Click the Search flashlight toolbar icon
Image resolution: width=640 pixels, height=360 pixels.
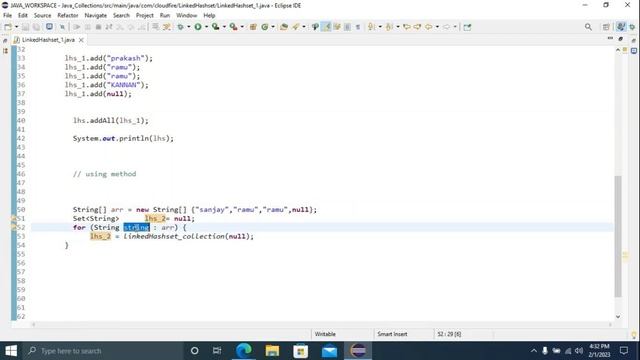pos(296,27)
